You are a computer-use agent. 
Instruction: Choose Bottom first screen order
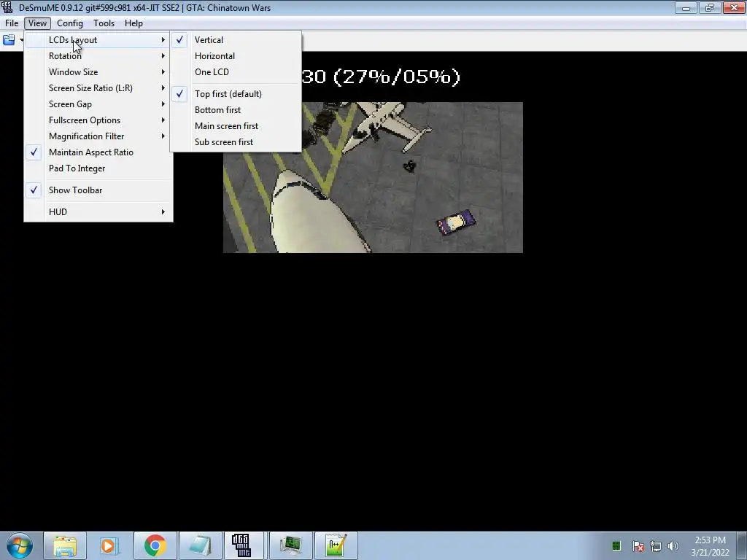click(236, 110)
